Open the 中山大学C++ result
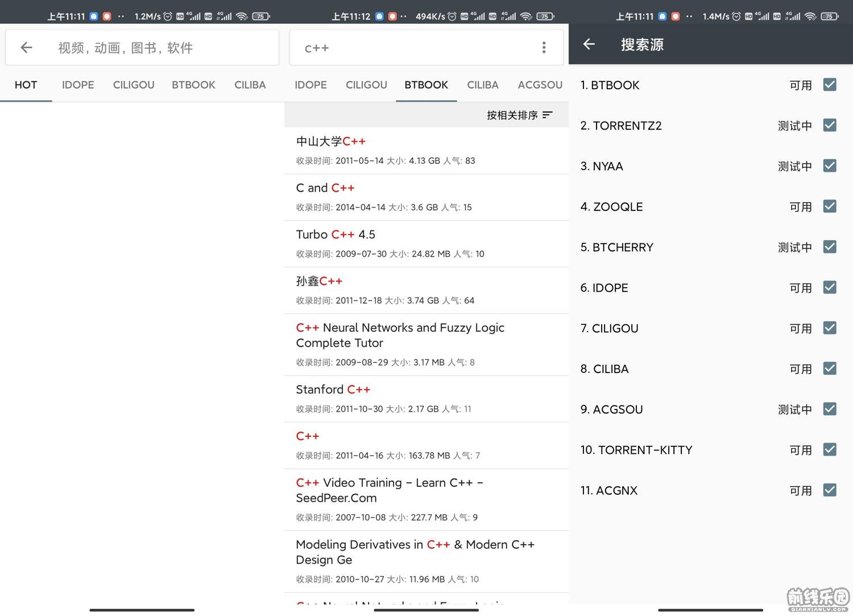This screenshot has height=616, width=853. 426,150
